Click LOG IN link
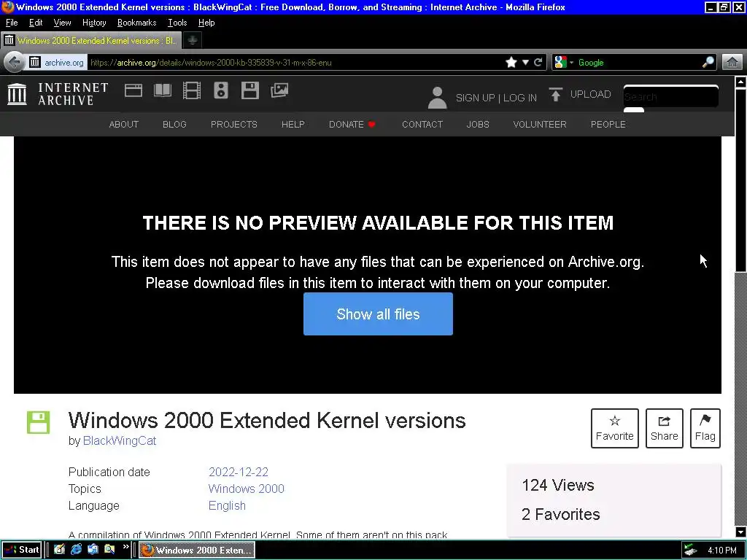This screenshot has width=747, height=560. pyautogui.click(x=519, y=98)
